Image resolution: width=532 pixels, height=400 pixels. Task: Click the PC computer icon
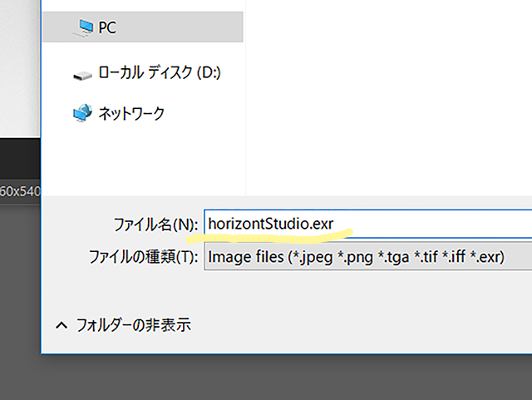(83, 27)
